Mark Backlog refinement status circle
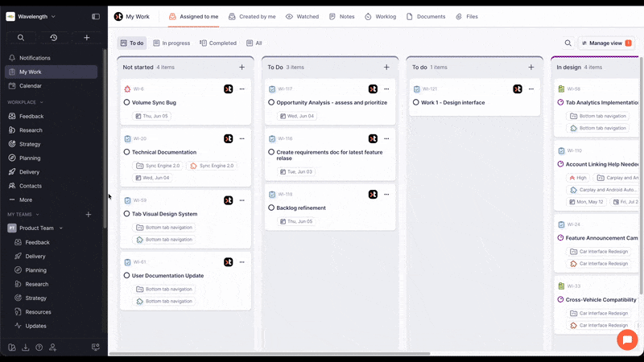This screenshot has height=362, width=644. [x=271, y=208]
